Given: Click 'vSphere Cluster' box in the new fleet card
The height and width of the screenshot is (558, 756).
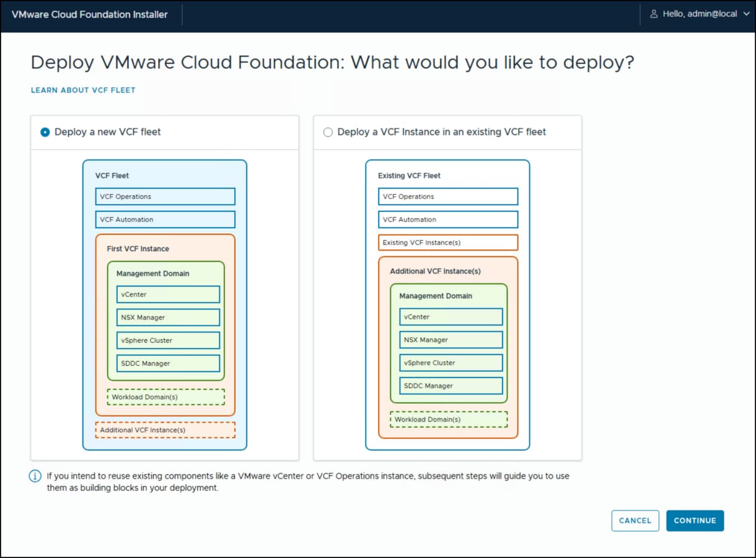Looking at the screenshot, I should pyautogui.click(x=168, y=340).
